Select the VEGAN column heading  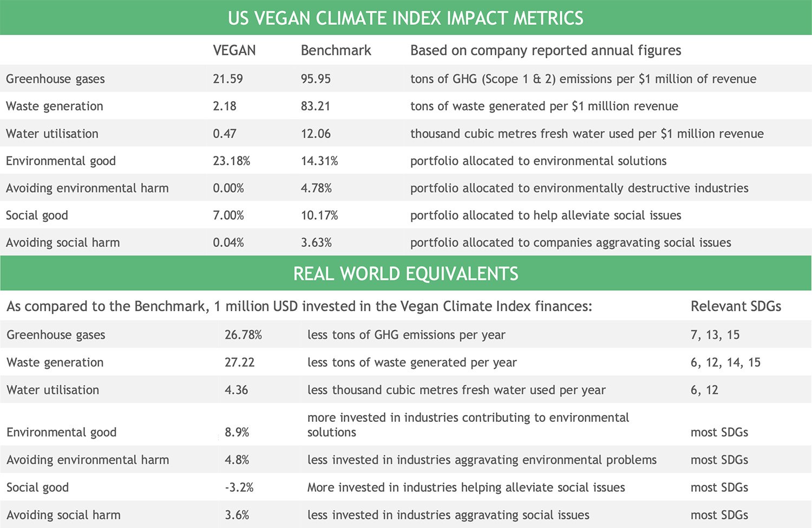pyautogui.click(x=234, y=50)
